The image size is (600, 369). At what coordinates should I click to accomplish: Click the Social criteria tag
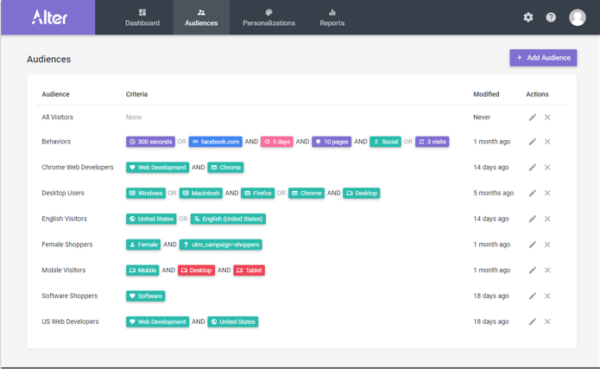385,142
